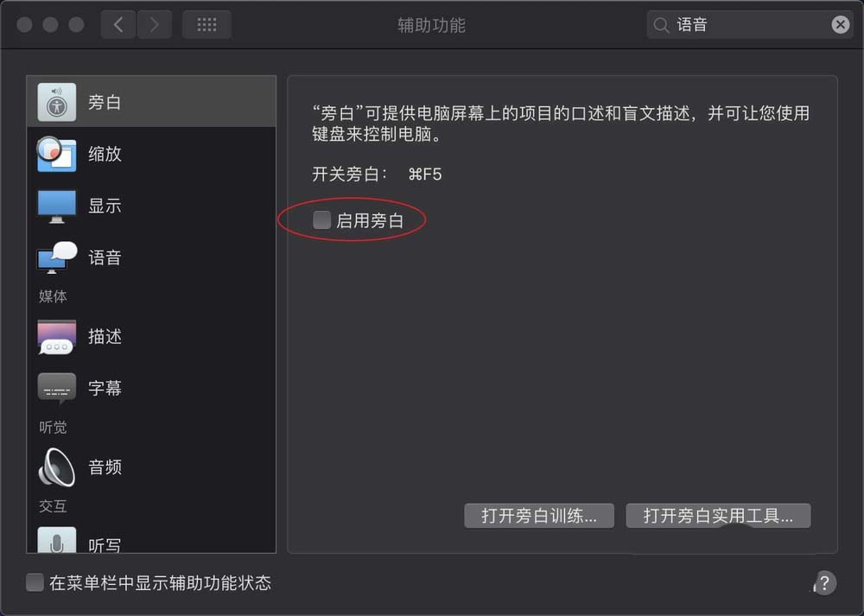The height and width of the screenshot is (616, 864).
Task: Click the 打开旁白训练 button
Action: point(539,516)
